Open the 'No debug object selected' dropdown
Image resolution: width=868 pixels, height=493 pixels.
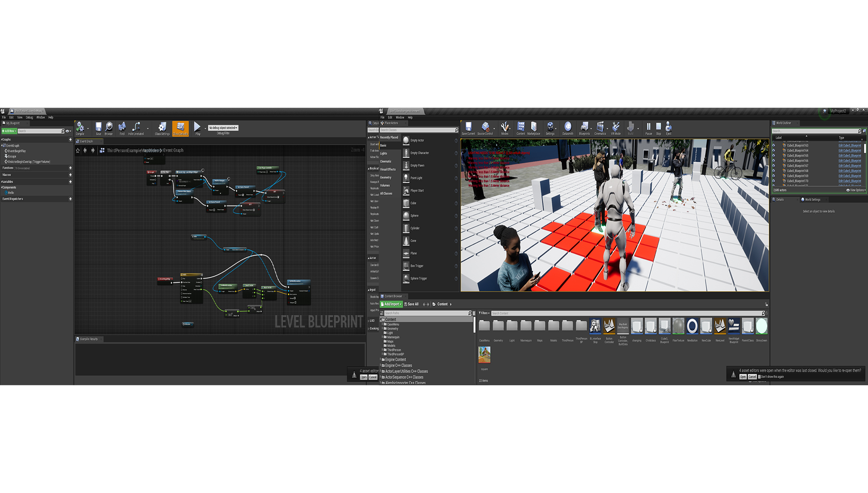tap(223, 128)
